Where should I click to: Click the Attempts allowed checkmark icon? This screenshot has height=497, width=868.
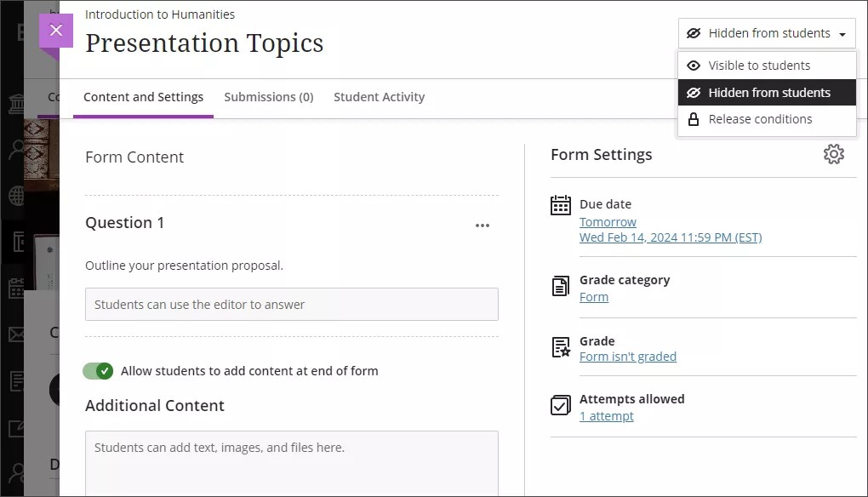point(560,406)
